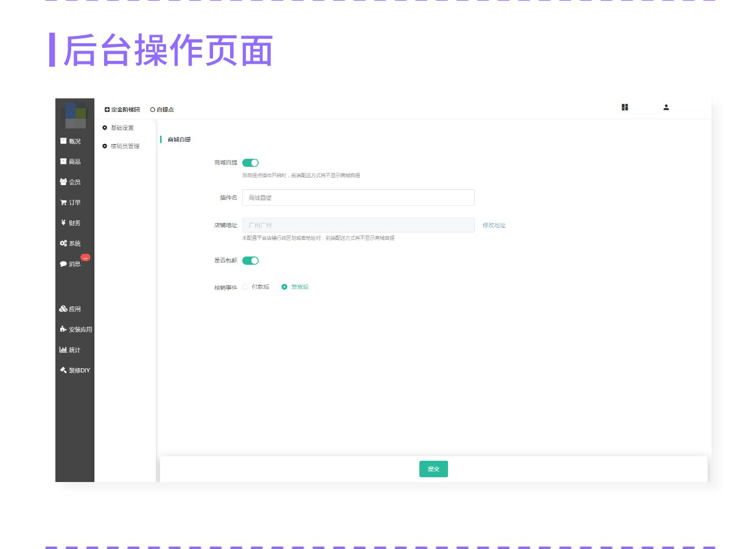Click the user profile icon in header
Screen dimensions: 756x549
click(666, 107)
